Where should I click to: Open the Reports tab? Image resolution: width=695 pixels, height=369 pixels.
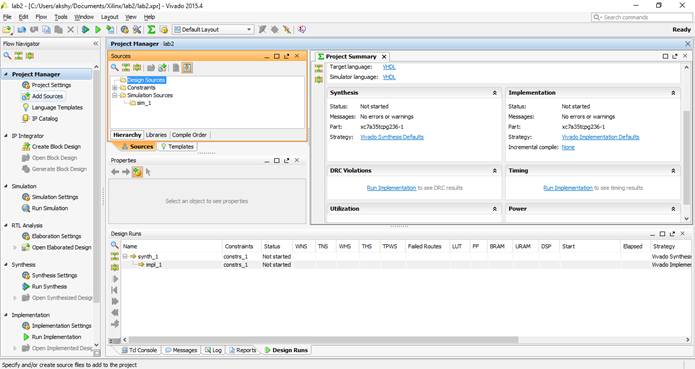242,350
